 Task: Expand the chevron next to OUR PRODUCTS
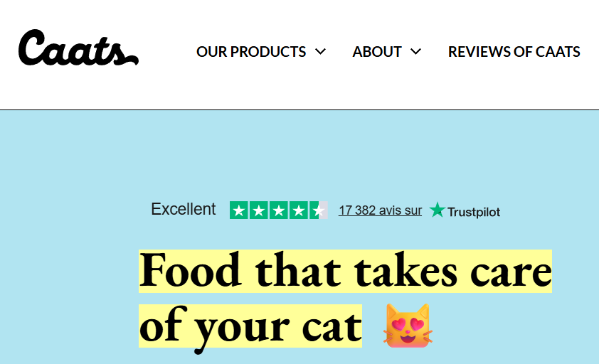point(320,52)
